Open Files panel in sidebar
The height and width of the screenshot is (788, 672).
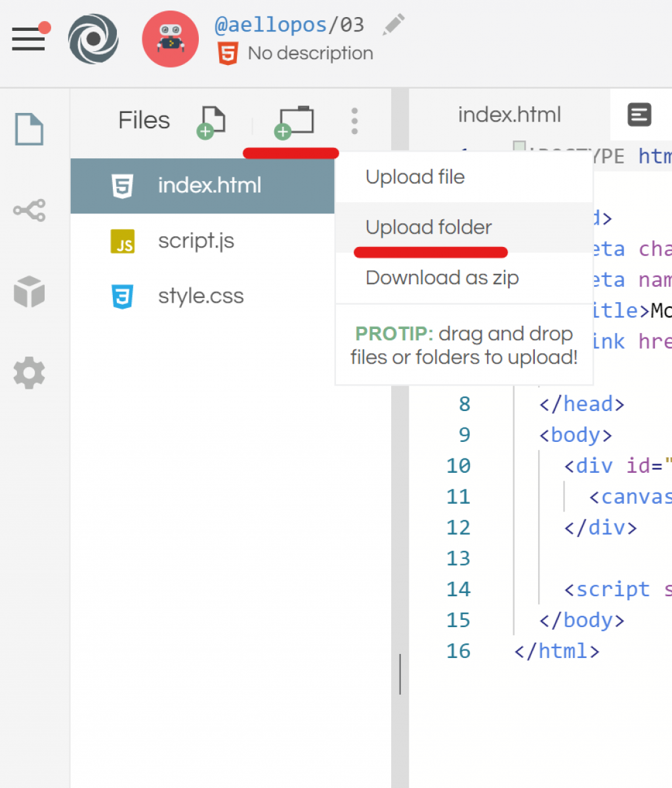30,129
